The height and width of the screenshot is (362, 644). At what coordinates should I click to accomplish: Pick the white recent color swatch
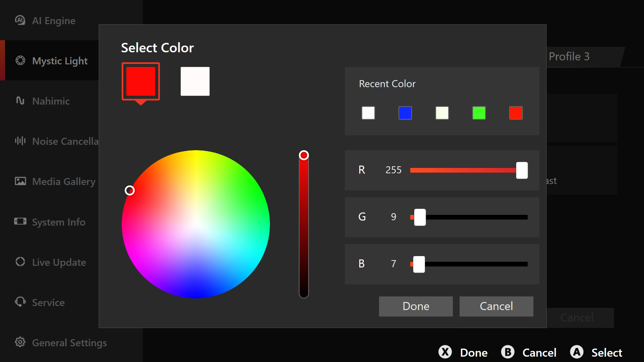click(368, 113)
